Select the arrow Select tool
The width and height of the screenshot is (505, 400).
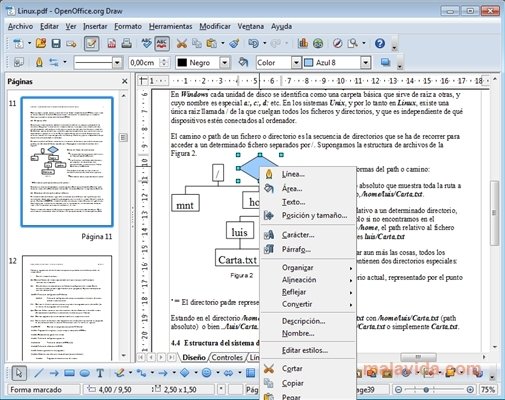click(x=19, y=373)
